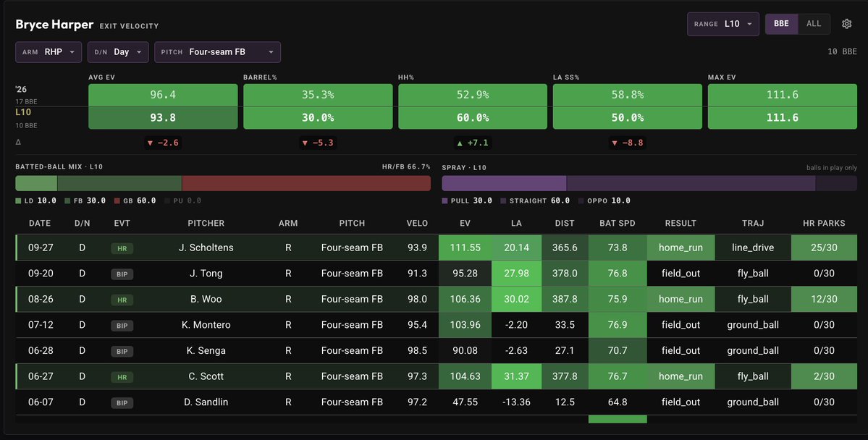This screenshot has width=868, height=440.
Task: Sort table by HR PARKS column header
Action: tap(824, 223)
